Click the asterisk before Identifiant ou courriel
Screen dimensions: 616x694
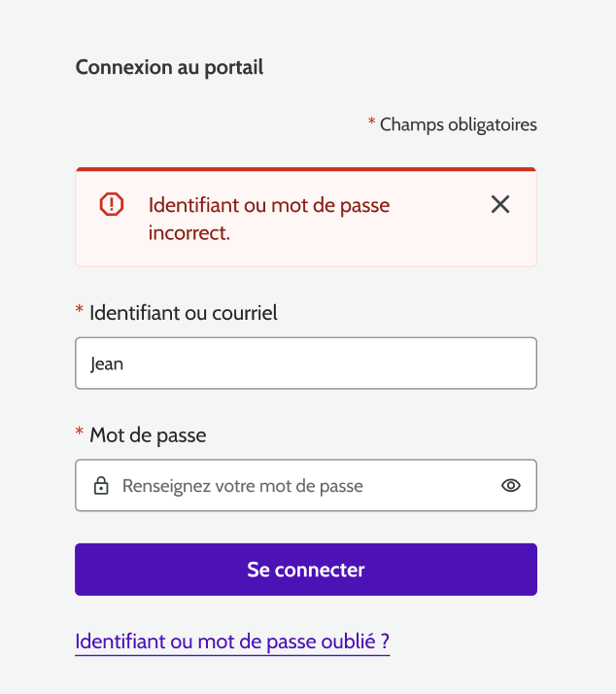(x=80, y=311)
